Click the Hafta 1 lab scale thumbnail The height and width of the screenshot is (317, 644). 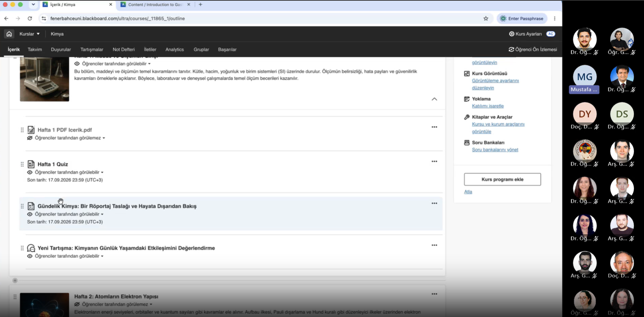pyautogui.click(x=44, y=79)
